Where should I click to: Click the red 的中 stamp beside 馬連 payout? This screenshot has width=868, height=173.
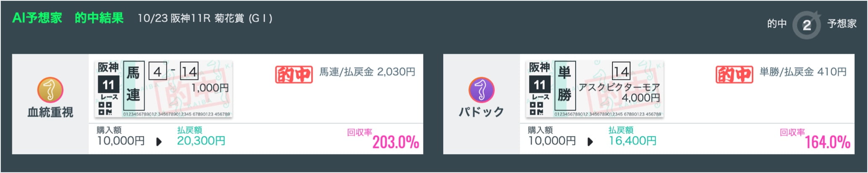(x=294, y=75)
